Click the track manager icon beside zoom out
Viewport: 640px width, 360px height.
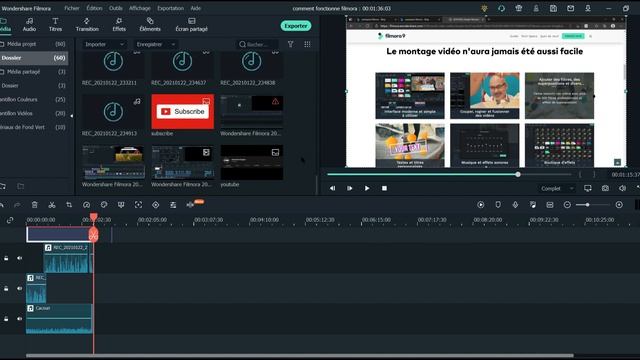click(x=550, y=204)
